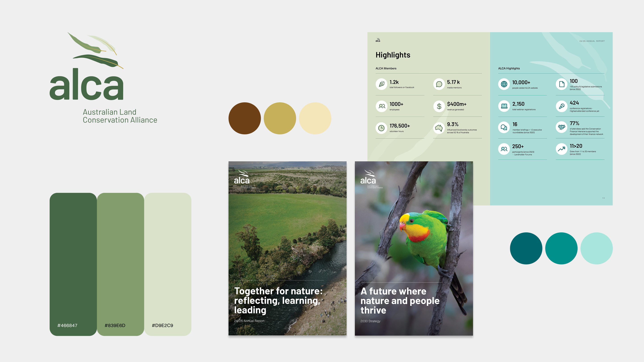Open the 24/25 Annual Report cover
This screenshot has width=644, height=362.
(x=288, y=248)
